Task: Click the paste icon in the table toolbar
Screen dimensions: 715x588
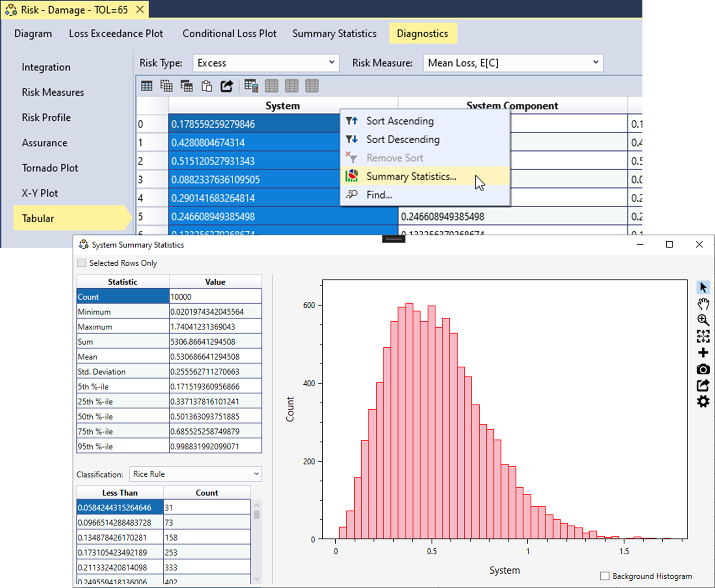Action: tap(207, 86)
